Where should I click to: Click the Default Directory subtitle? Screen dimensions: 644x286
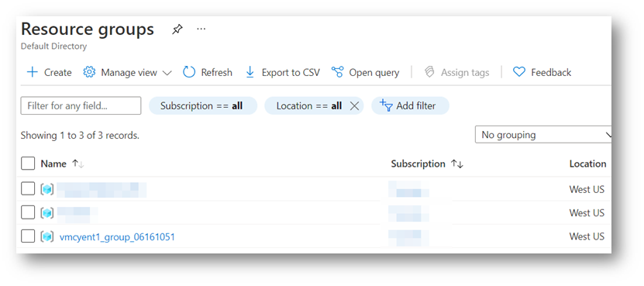pyautogui.click(x=53, y=46)
